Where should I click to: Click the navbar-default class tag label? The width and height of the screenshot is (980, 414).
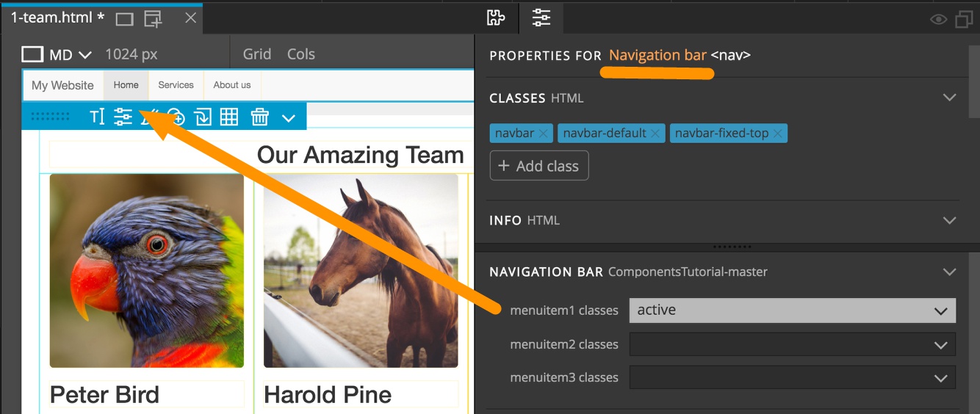click(x=605, y=134)
